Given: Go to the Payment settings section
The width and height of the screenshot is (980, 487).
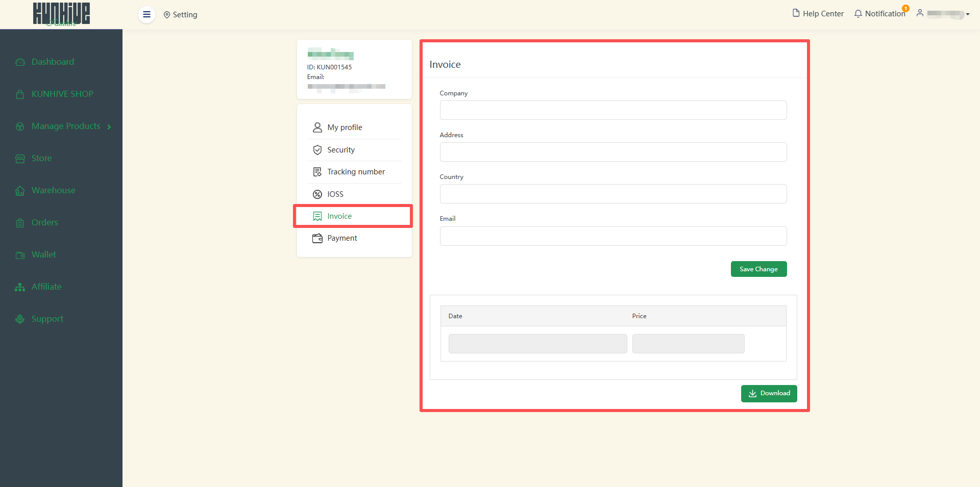Looking at the screenshot, I should (x=342, y=238).
